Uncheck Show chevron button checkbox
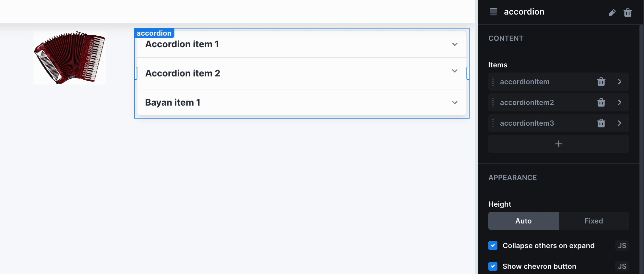The width and height of the screenshot is (644, 274). coord(493,266)
